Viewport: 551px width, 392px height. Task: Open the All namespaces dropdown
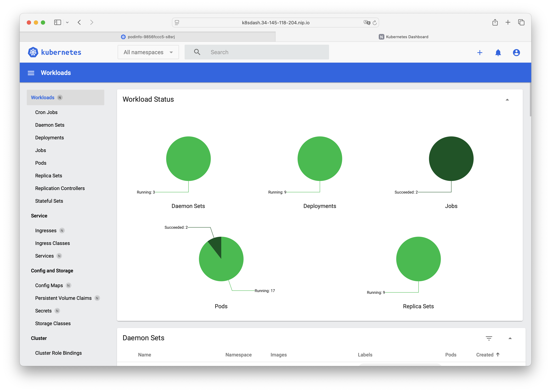(148, 52)
